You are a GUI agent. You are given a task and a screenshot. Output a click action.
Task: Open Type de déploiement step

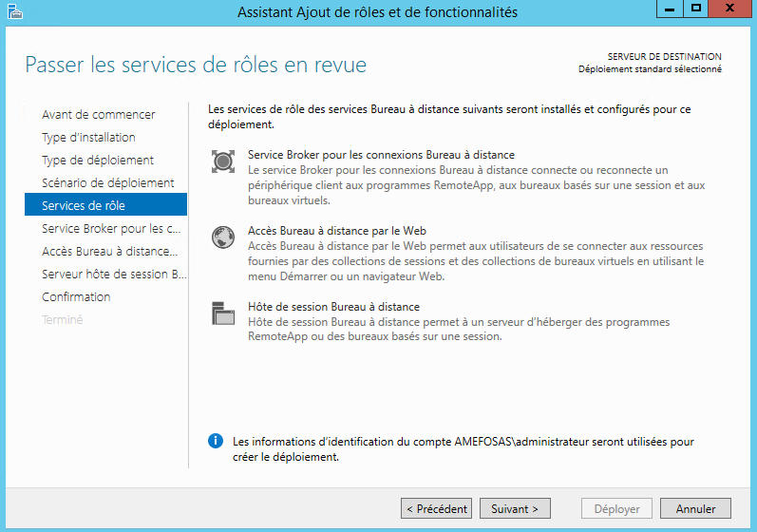[x=98, y=160]
